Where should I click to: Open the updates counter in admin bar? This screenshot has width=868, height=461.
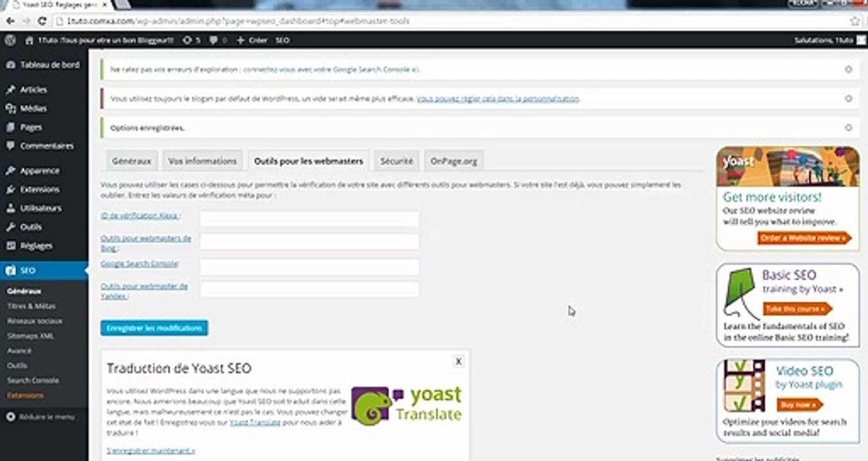pos(192,40)
